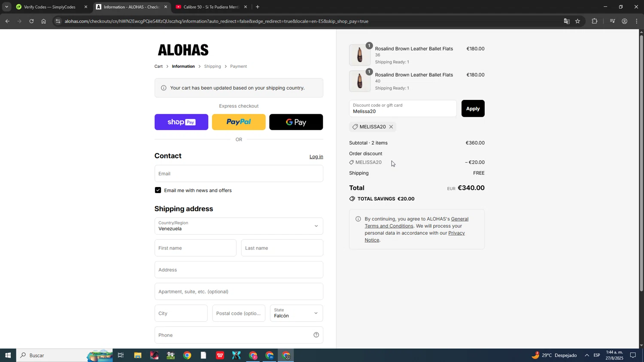Apply the discount code
The image size is (644, 362).
tap(473, 109)
